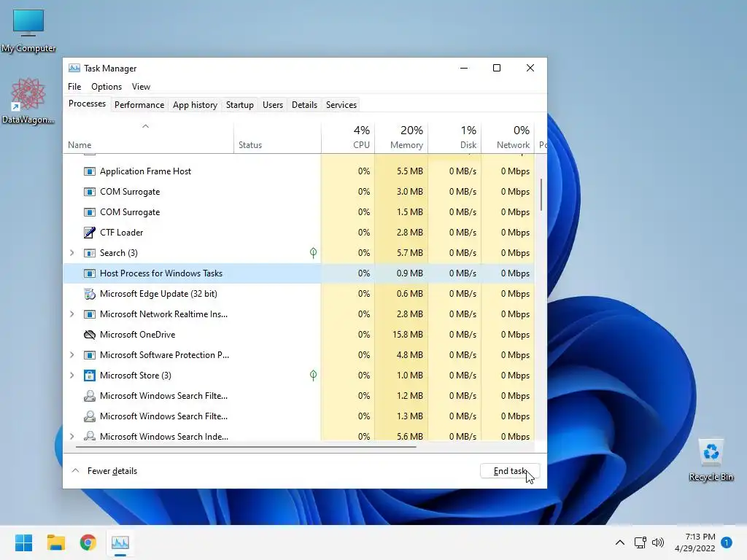Click the Task Manager title bar icon
The image size is (747, 560).
coord(74,68)
